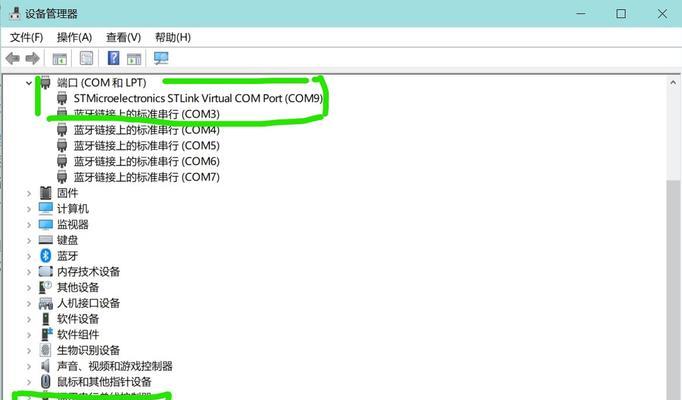
Task: Click Show/Hide console tree toolbar icon
Action: click(x=60, y=58)
